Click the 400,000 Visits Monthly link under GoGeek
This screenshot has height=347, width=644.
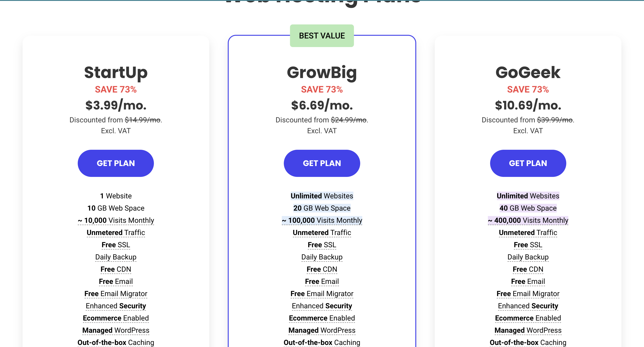pyautogui.click(x=528, y=220)
